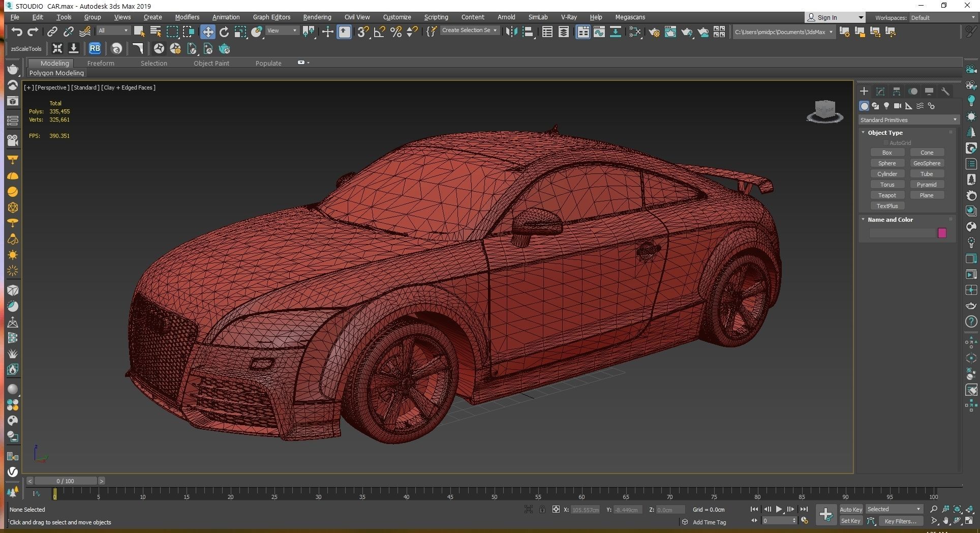Click the RB toolbar icon
This screenshot has height=533, width=980.
[95, 49]
